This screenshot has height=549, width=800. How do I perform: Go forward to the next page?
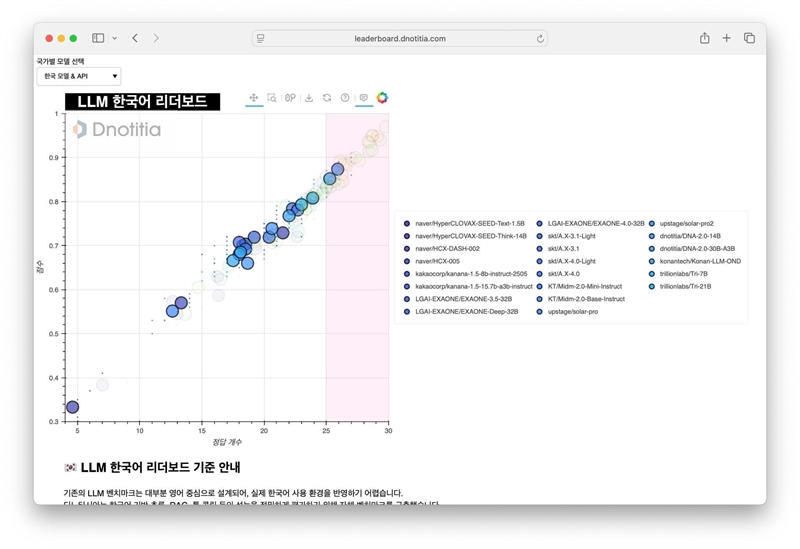click(x=156, y=38)
